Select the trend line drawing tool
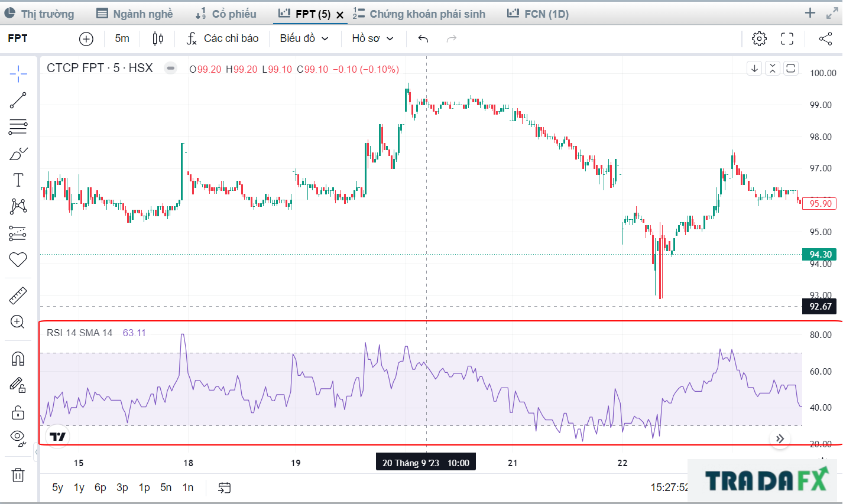Viewport: 843px width, 504px height. 18,100
